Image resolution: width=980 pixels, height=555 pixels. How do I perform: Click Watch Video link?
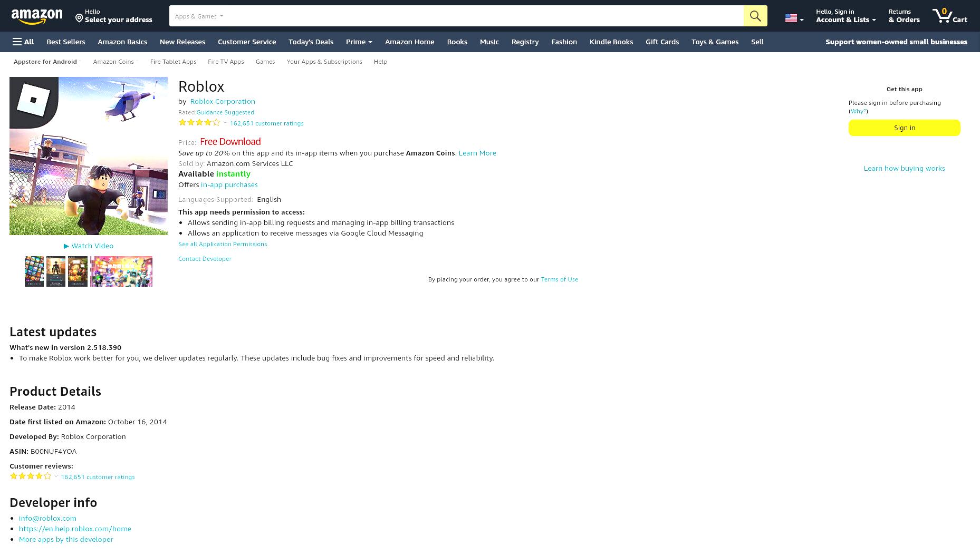coord(89,246)
